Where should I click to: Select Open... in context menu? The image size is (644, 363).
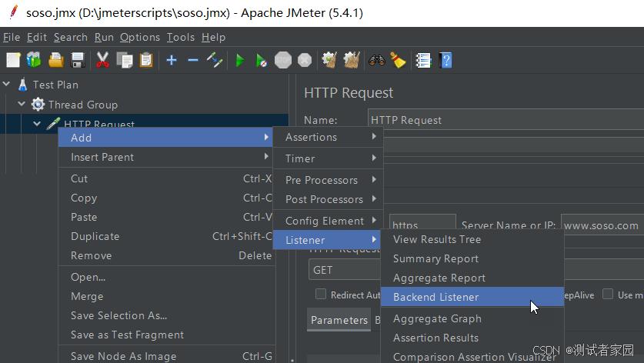coord(165,277)
